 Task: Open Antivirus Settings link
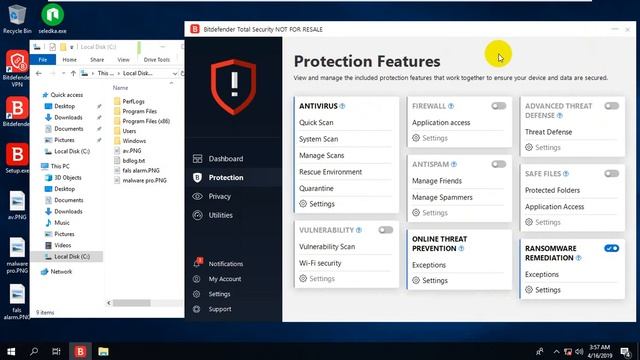(x=317, y=204)
